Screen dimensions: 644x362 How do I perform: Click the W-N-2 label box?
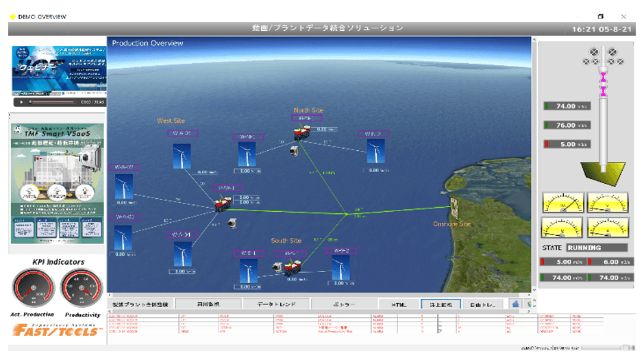[x=373, y=134]
